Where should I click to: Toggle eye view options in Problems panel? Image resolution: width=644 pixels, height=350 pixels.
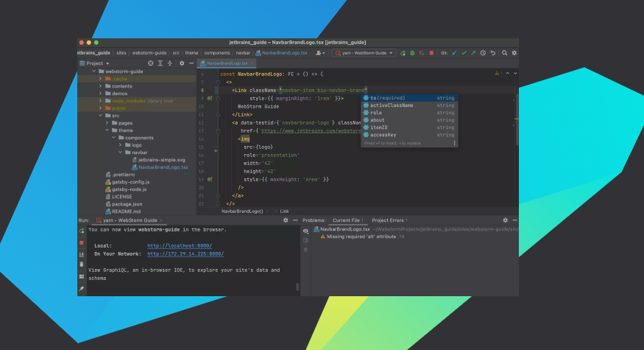pos(305,231)
